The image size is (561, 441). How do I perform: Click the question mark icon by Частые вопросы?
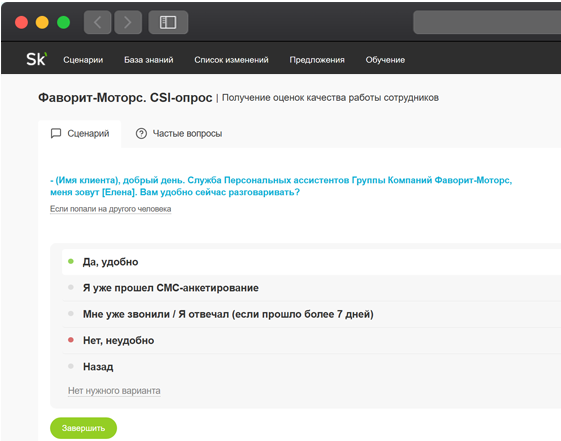[141, 133]
